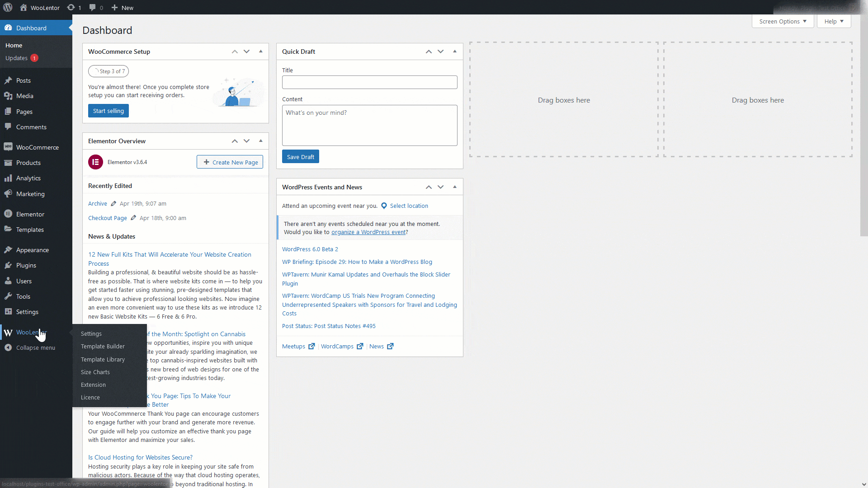
Task: Click Select location link
Action: (409, 206)
